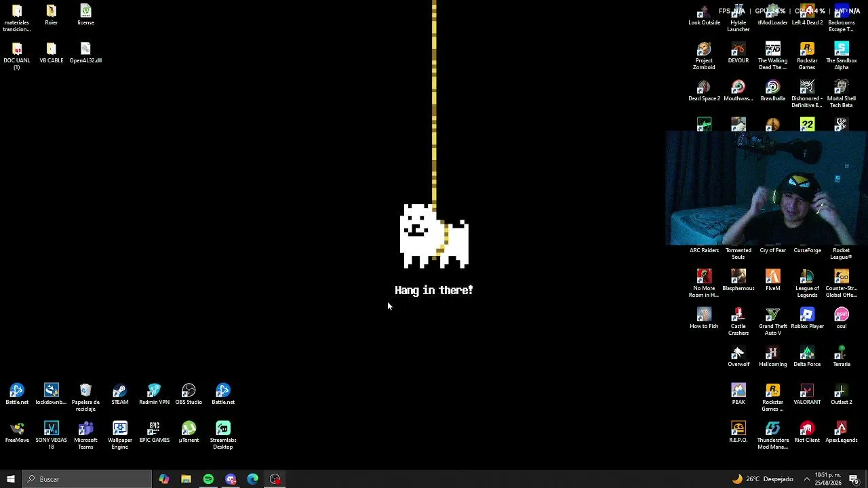Open the PEAK game shortcut
This screenshot has height=488, width=868.
coord(738,394)
